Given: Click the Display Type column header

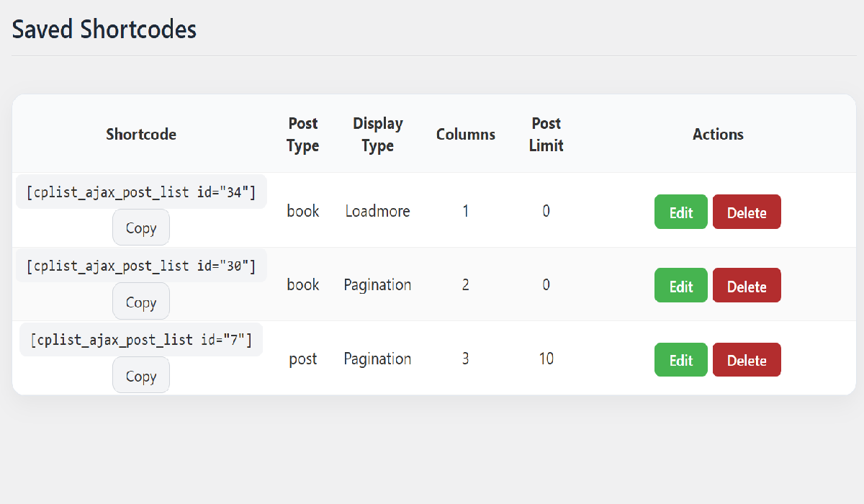Looking at the screenshot, I should point(377,135).
